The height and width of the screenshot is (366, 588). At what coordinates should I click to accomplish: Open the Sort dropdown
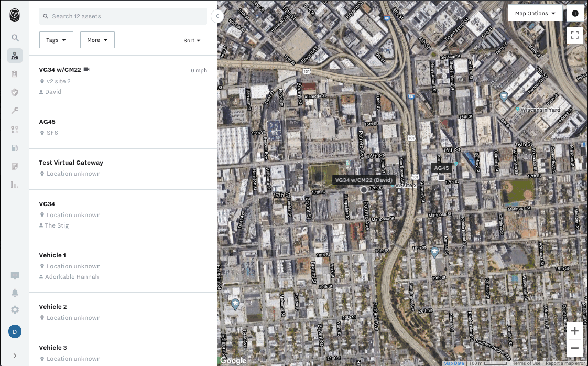(192, 40)
